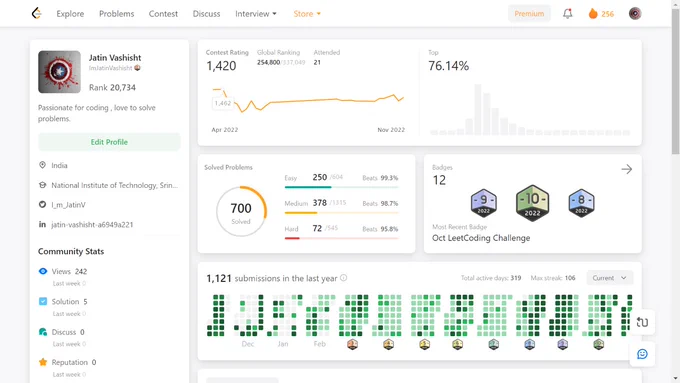Click the first monthly badge under heatmap
Screen dimensions: 680x383
pos(352,344)
